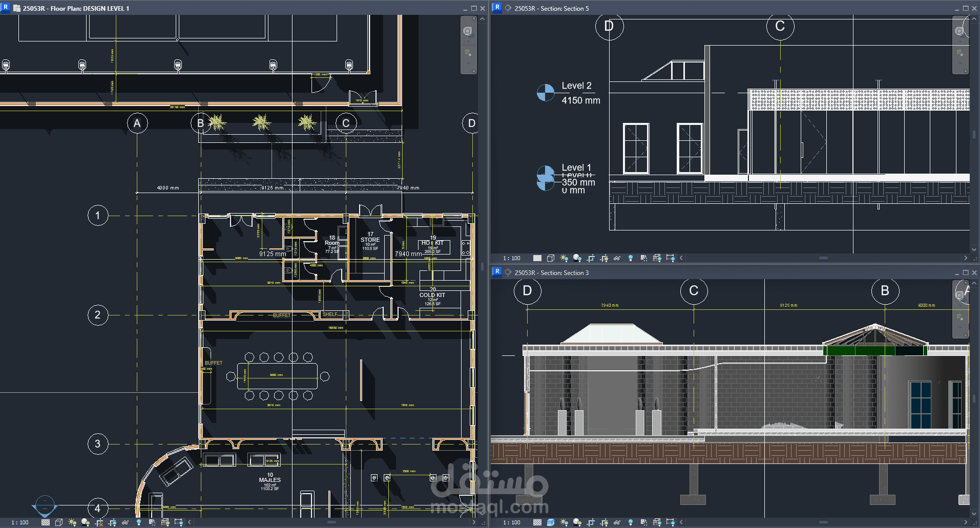Click Reveal Constraints icon in Floor Plan view
Image resolution: width=980 pixels, height=528 pixels.
pos(179,522)
